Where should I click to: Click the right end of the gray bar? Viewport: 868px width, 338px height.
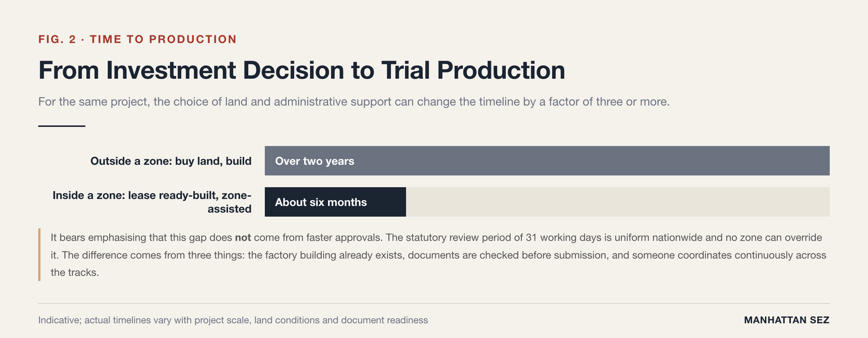coord(826,161)
